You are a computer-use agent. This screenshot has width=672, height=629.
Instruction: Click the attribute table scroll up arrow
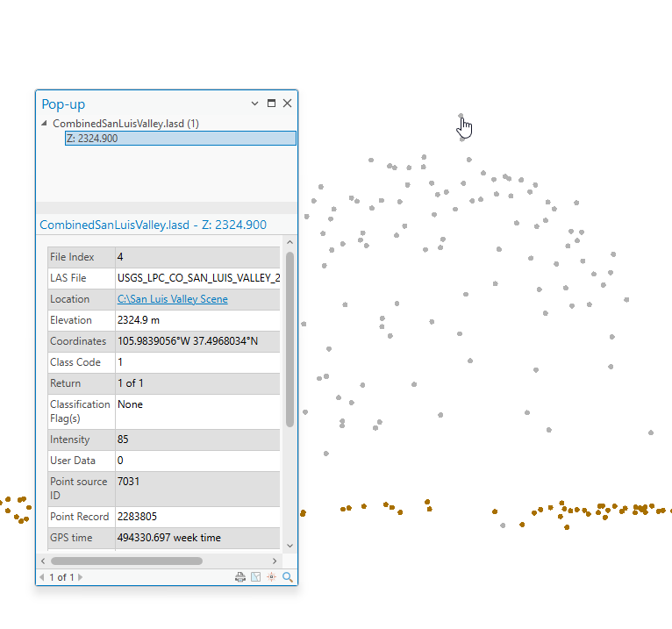tap(290, 242)
